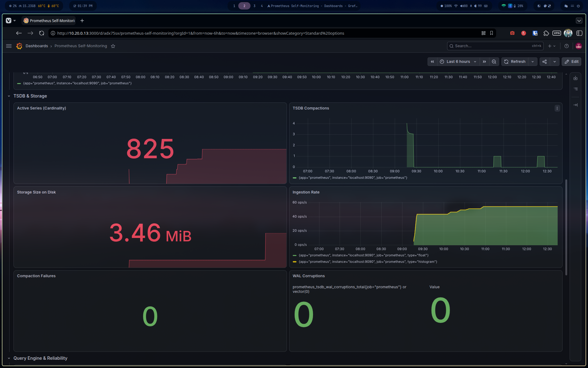Zoom out the time range

(x=494, y=62)
